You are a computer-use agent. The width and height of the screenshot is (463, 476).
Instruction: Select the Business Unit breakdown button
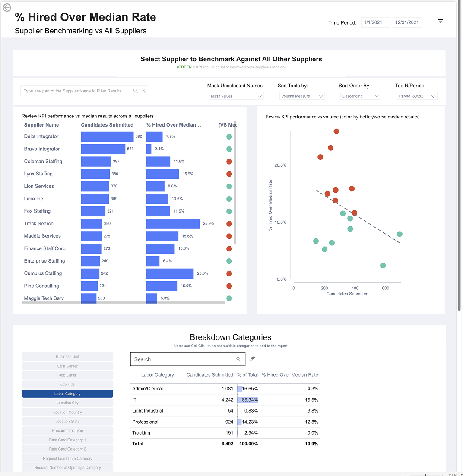point(67,357)
